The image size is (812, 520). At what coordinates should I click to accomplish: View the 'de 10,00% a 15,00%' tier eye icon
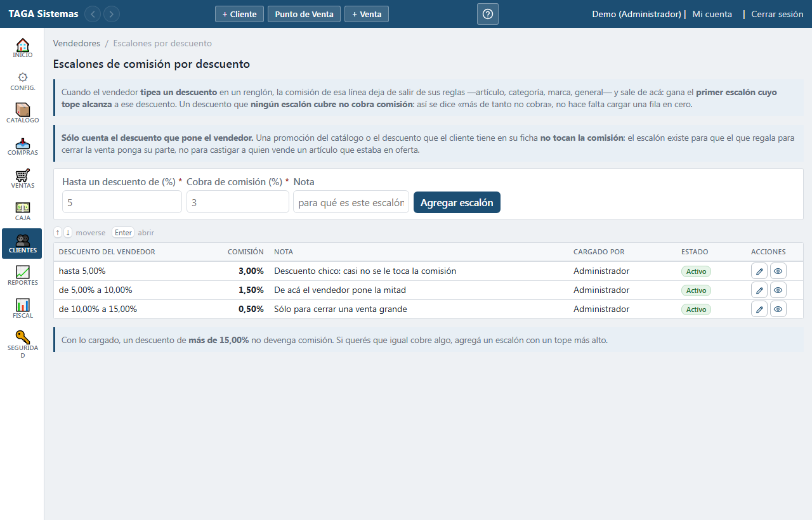778,309
